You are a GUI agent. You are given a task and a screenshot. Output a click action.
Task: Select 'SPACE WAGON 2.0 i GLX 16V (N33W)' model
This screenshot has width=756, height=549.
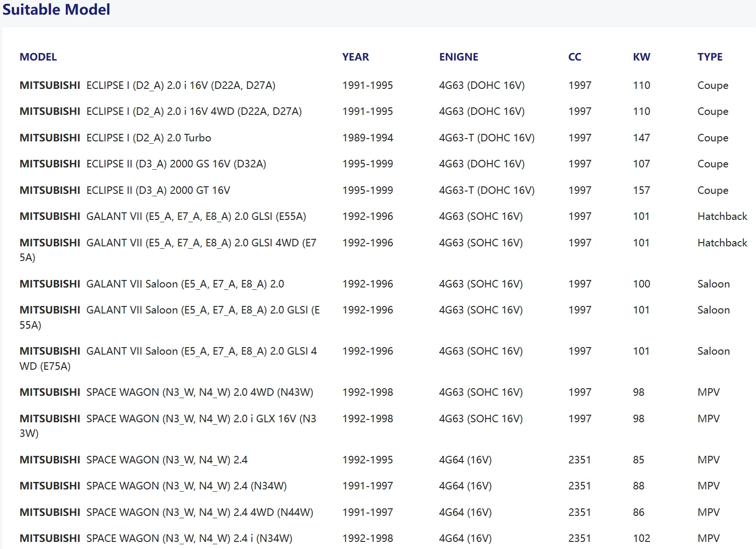168,426
